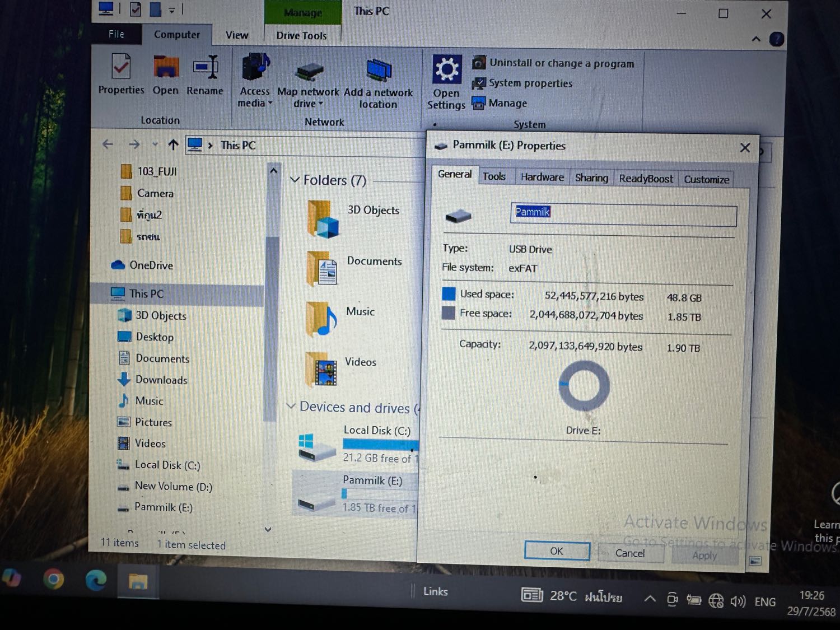Select This PC in navigation pane
Screen dimensions: 840x630
(138, 293)
